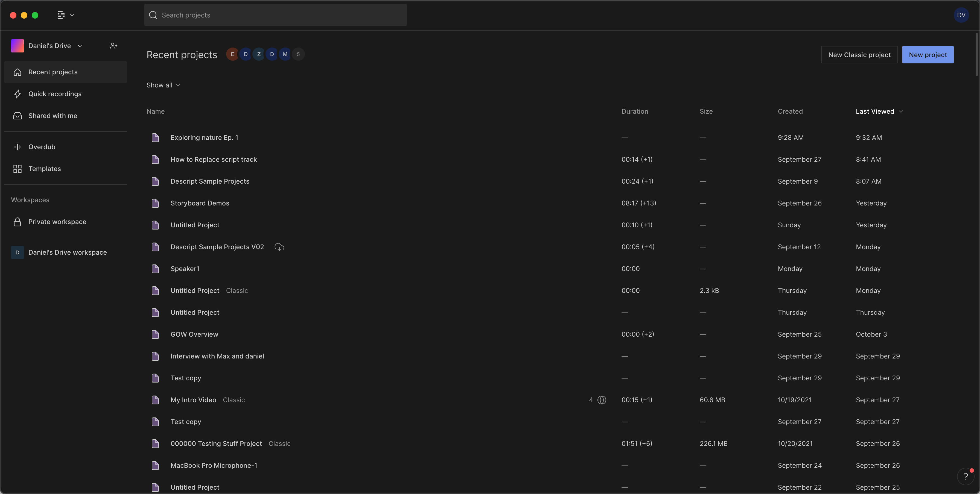Screen dimensions: 980x494
Task: Click the 60.6 MB size value
Action: [712, 400]
